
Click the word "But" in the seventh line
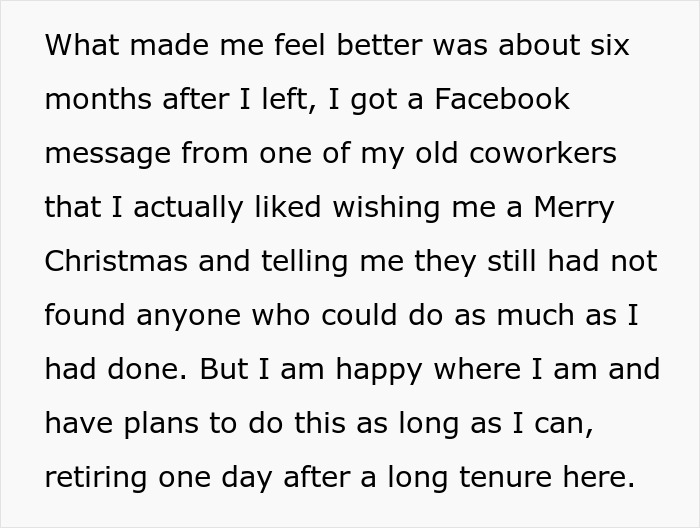pos(223,369)
